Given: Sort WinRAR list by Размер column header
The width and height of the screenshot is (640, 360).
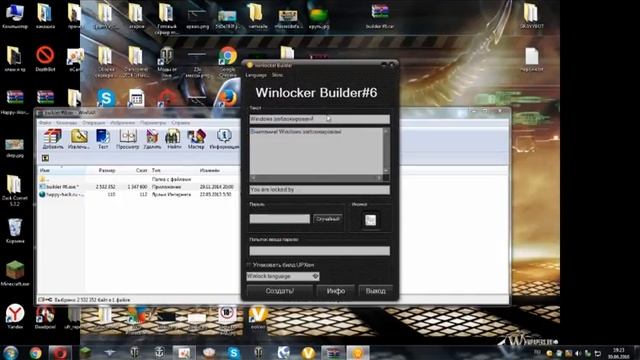Looking at the screenshot, I should tap(107, 170).
